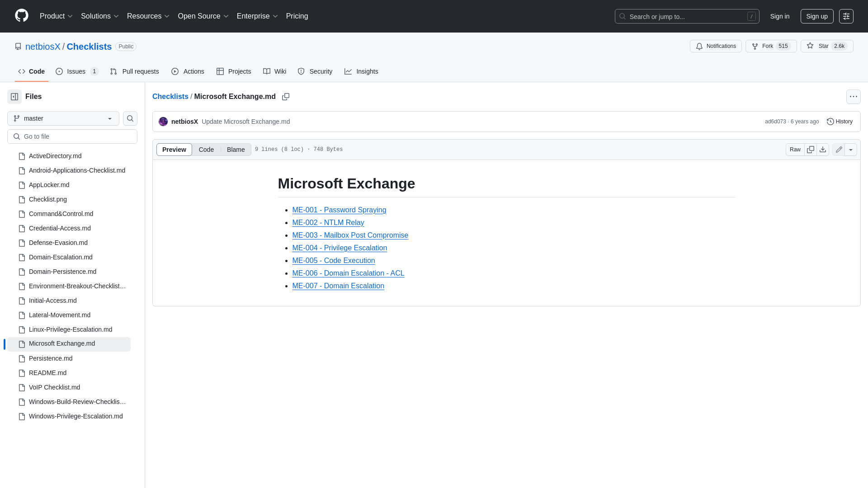Switch to Blame view
Image resolution: width=868 pixels, height=488 pixels.
tap(236, 150)
